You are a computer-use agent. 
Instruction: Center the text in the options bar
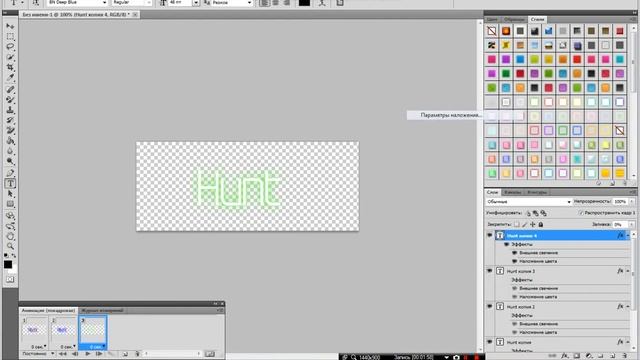pos(276,3)
